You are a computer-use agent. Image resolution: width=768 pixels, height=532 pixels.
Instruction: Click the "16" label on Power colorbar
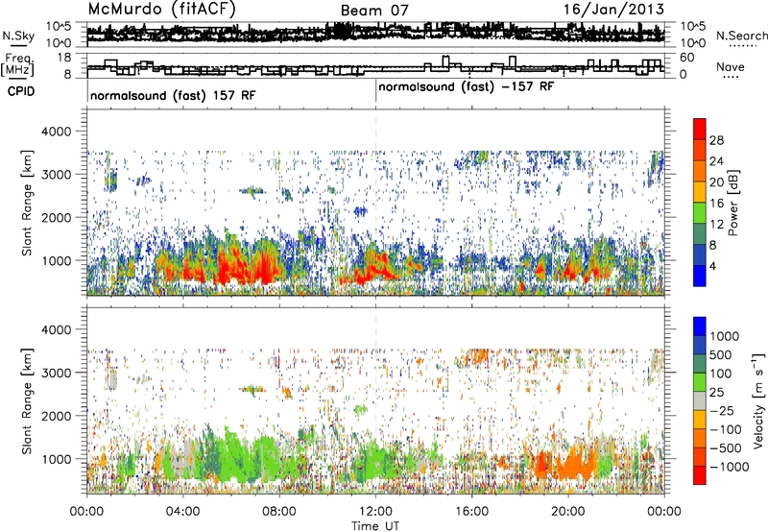[716, 204]
